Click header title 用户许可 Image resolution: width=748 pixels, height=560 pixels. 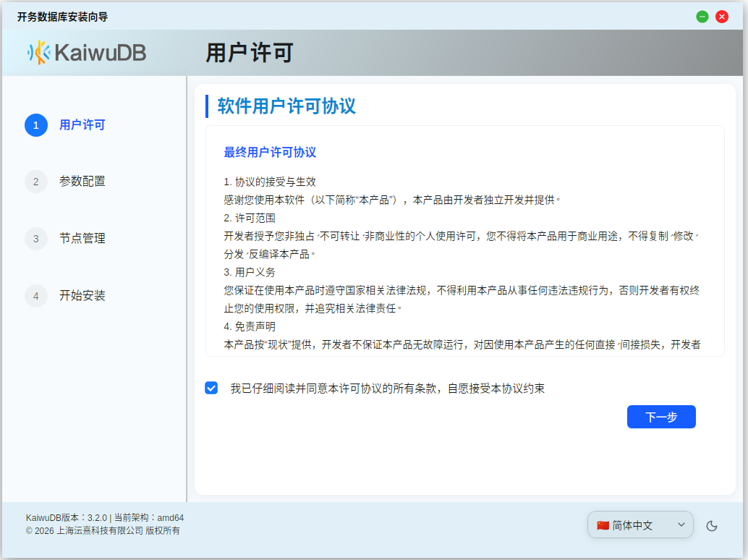250,53
